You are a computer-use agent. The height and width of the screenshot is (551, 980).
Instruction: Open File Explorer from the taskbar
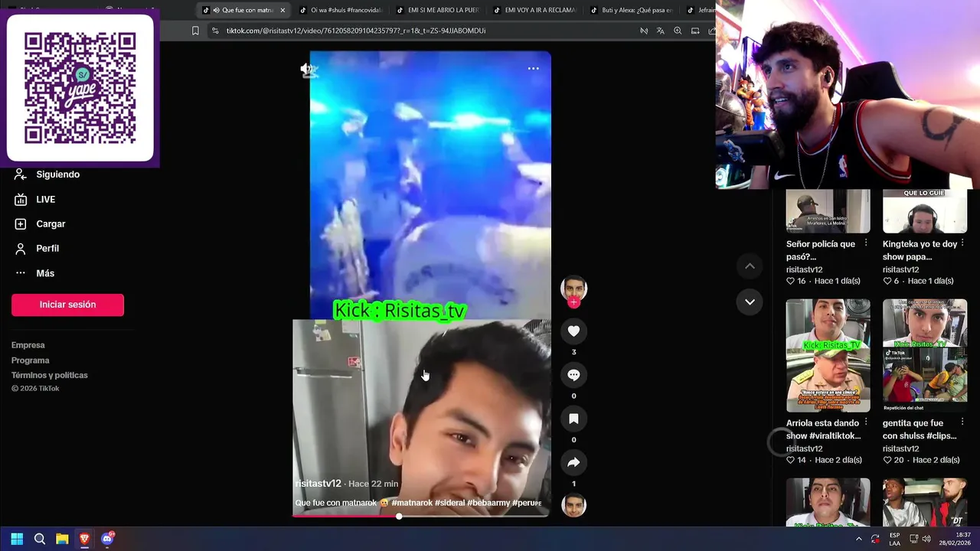point(62,539)
